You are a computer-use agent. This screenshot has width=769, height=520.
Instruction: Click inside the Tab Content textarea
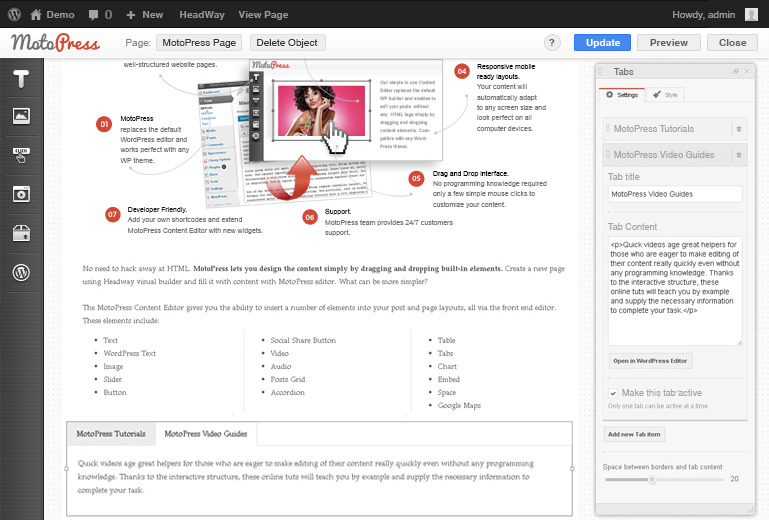(675, 291)
